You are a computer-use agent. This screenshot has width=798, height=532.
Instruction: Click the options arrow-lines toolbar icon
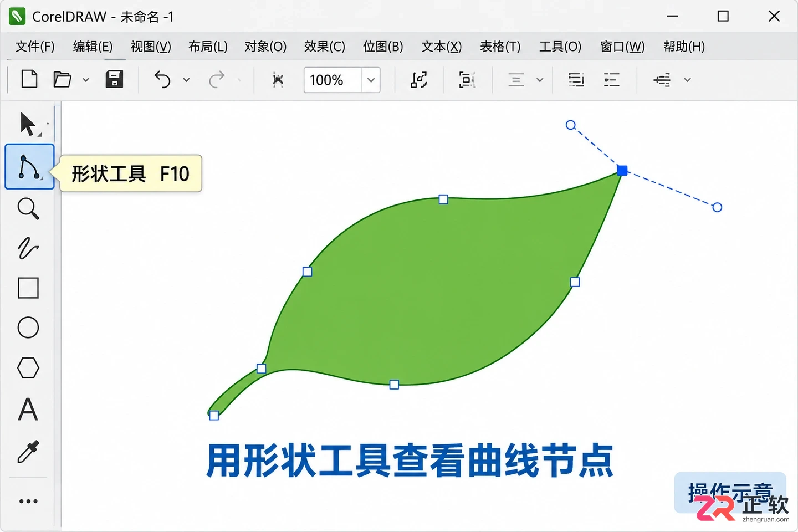tap(662, 80)
